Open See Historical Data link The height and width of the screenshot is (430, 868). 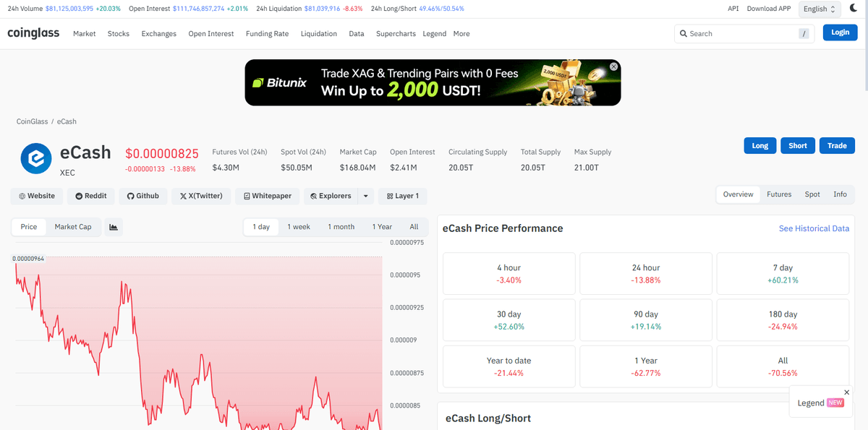(814, 228)
